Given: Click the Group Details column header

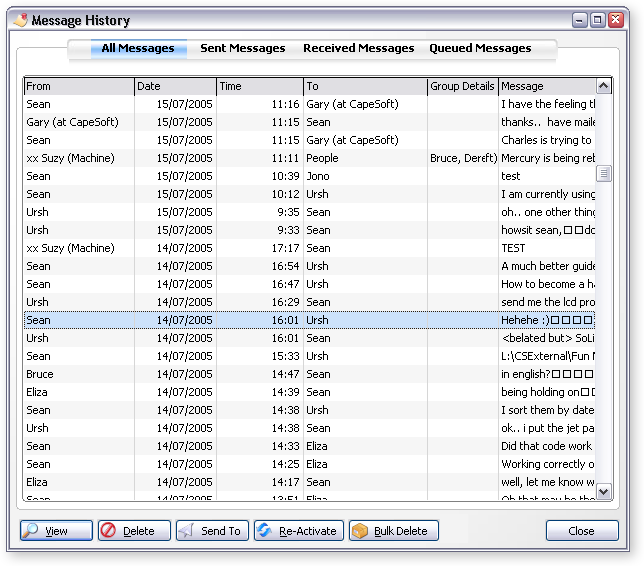Looking at the screenshot, I should coord(462,87).
